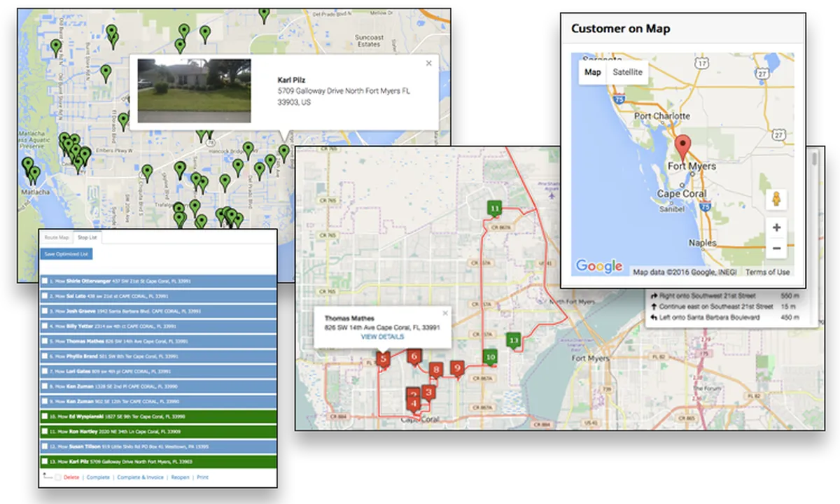
Task: Click the Complete & Invoice link
Action: [x=140, y=477]
